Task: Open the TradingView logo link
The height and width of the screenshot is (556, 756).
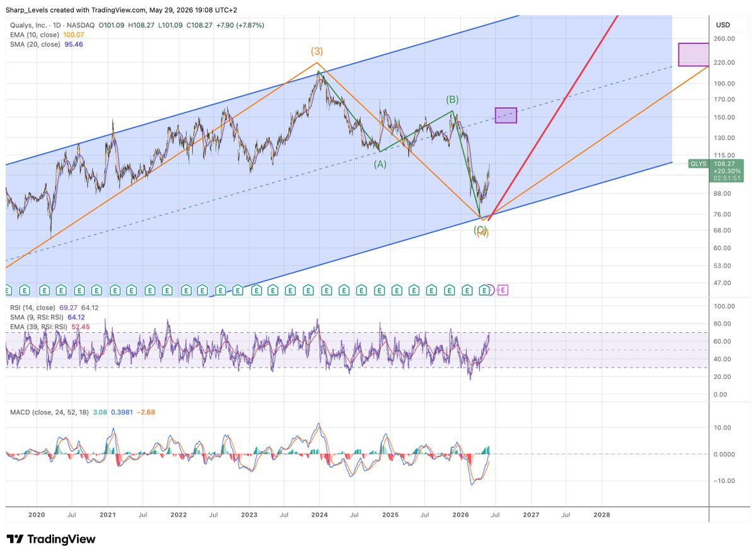Action: coord(50,539)
